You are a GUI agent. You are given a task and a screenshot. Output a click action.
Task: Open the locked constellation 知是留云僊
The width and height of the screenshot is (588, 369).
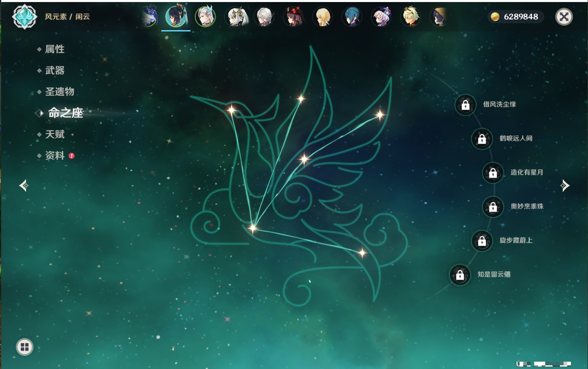pyautogui.click(x=460, y=275)
